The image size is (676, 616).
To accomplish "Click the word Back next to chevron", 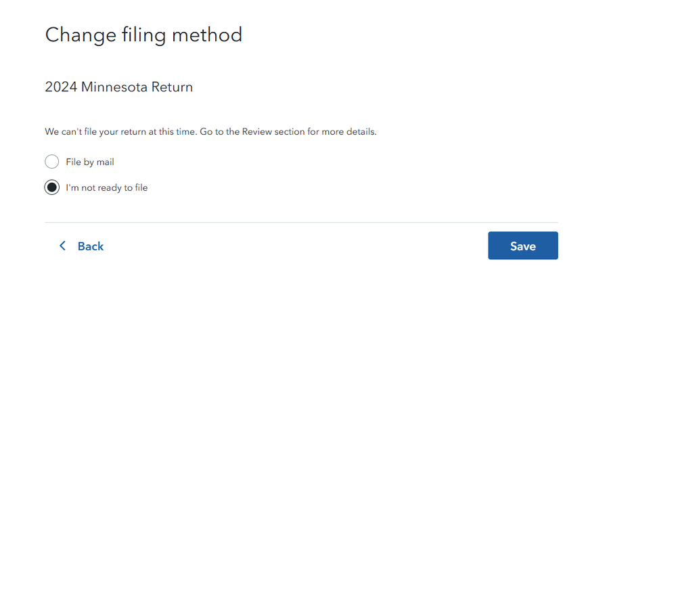I will pyautogui.click(x=91, y=246).
